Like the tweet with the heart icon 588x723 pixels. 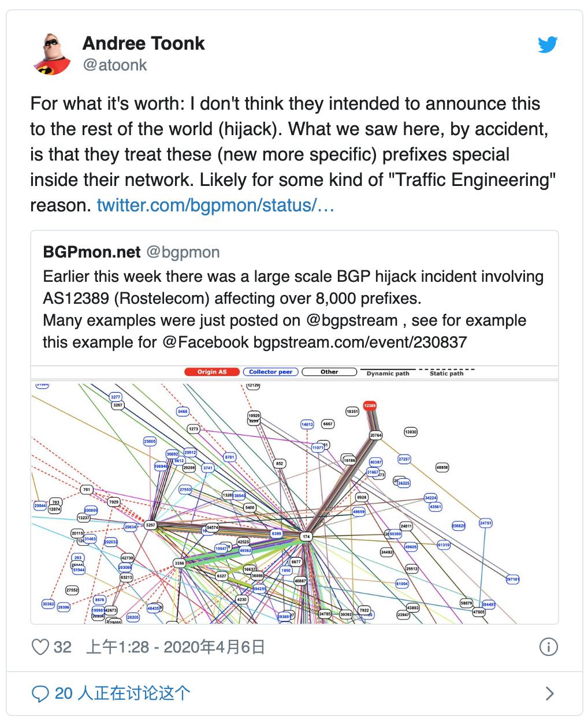40,647
